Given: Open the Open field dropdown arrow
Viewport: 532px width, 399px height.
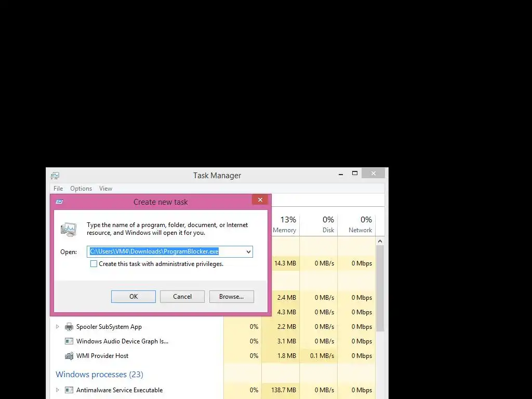Looking at the screenshot, I should click(x=248, y=252).
